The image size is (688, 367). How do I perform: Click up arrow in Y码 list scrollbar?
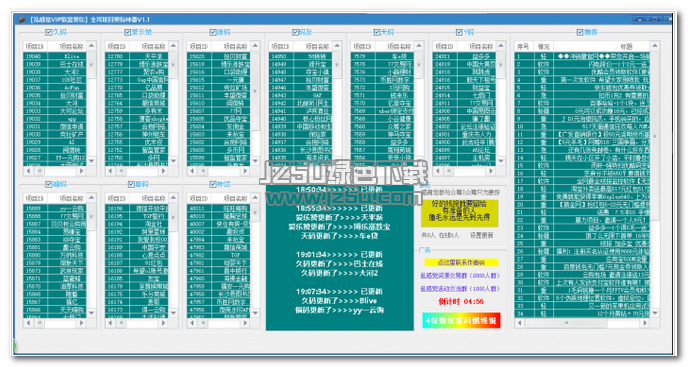tap(501, 46)
